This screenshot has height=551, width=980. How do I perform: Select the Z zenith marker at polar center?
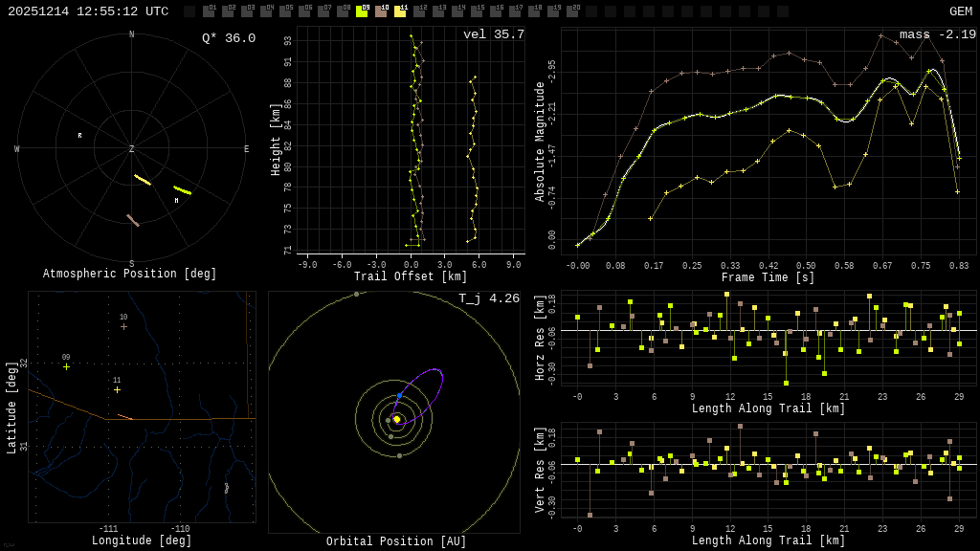(132, 149)
